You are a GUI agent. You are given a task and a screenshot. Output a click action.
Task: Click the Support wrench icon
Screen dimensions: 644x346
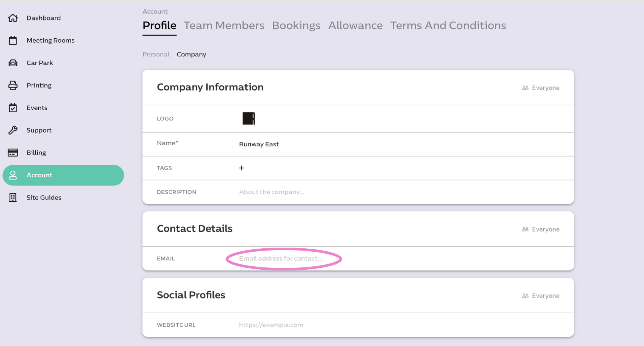(13, 130)
